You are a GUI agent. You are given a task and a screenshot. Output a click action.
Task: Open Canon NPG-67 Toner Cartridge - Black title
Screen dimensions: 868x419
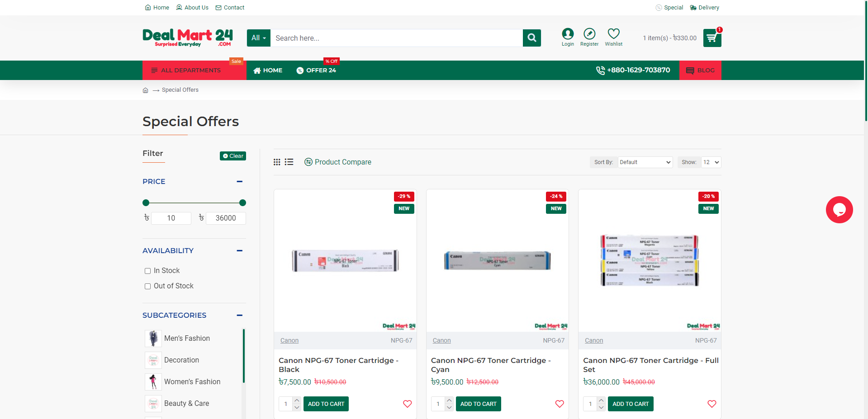click(338, 365)
